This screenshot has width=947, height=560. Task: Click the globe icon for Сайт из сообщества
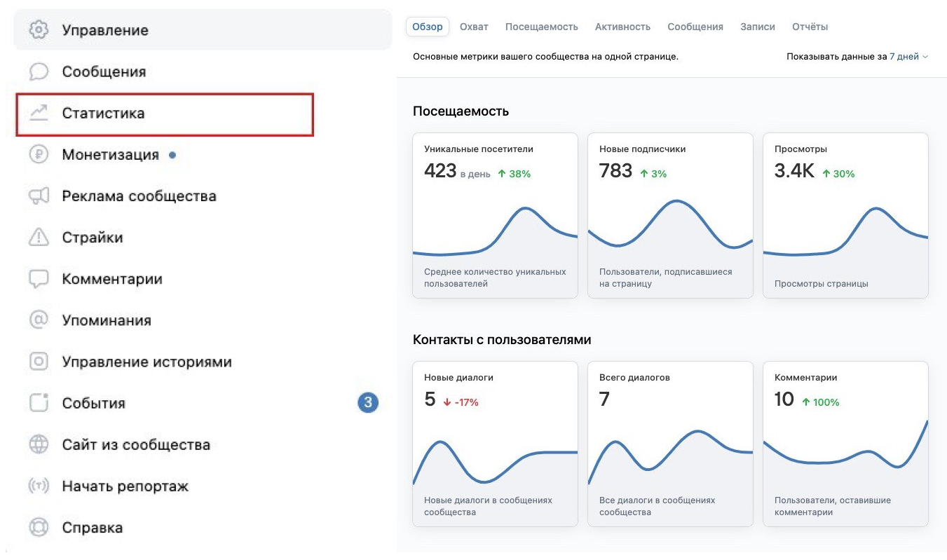pos(39,444)
